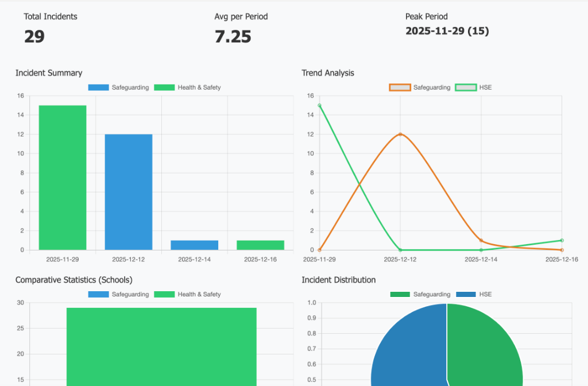This screenshot has height=386, width=588.
Task: Click orange Safeguarding swatch in Trend Analysis legend
Action: (400, 87)
